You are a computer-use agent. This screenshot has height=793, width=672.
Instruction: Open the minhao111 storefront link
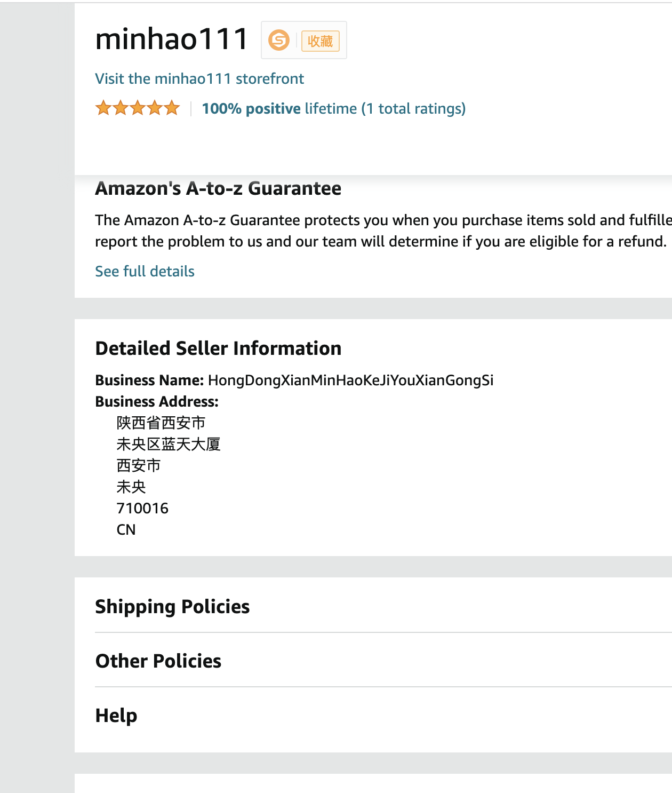199,79
